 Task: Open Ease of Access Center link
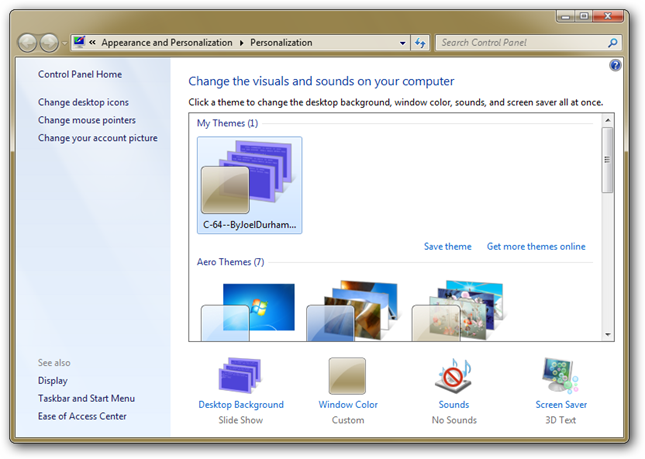click(82, 416)
